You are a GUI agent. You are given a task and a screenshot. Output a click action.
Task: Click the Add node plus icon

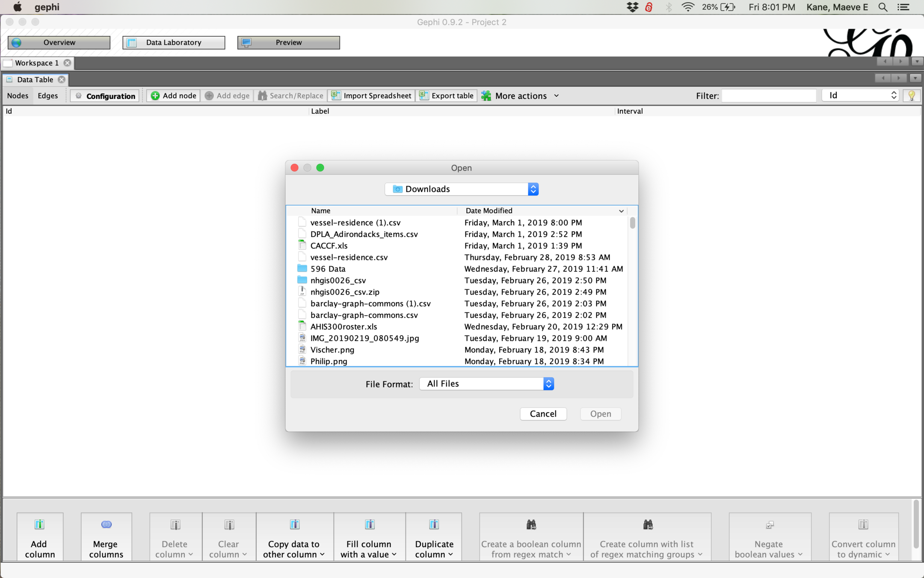(155, 96)
